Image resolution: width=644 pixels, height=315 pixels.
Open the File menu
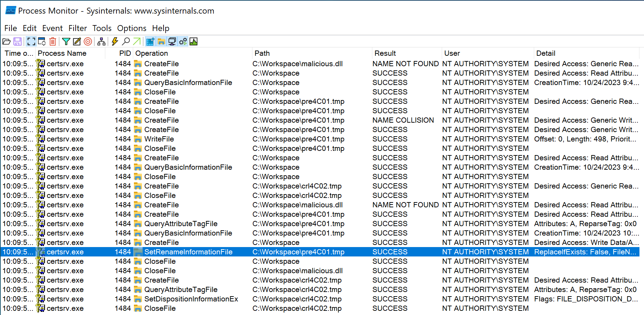pos(10,28)
